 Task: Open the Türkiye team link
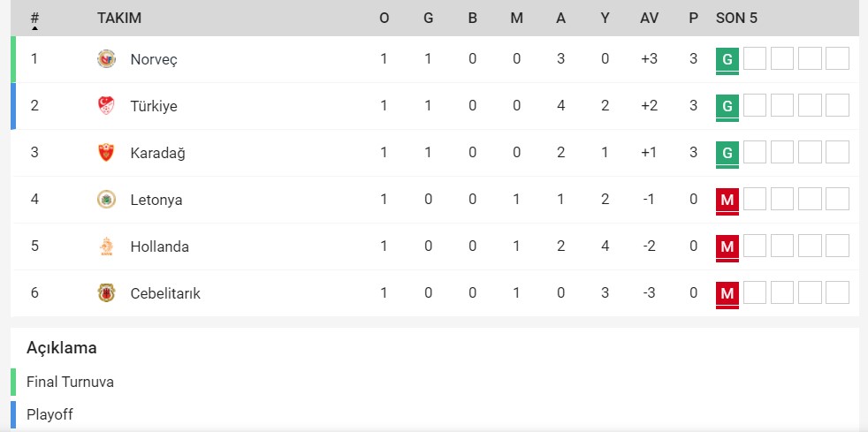[x=154, y=106]
